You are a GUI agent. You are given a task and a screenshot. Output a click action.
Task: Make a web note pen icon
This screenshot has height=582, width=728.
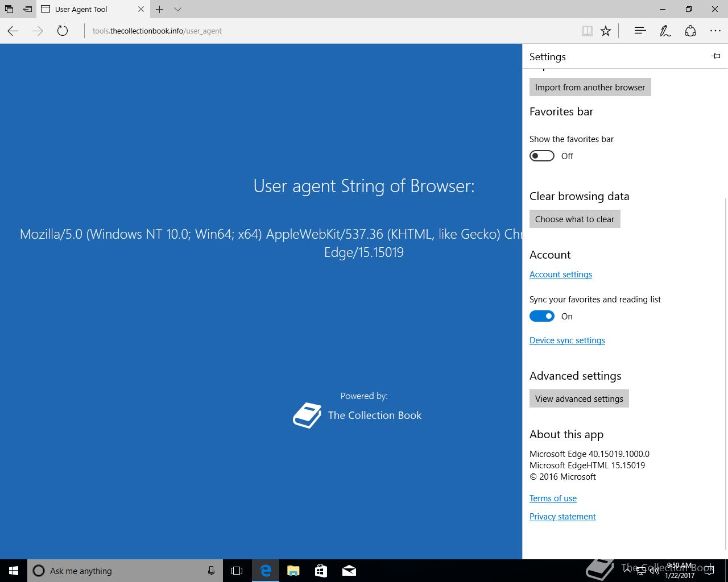(665, 31)
